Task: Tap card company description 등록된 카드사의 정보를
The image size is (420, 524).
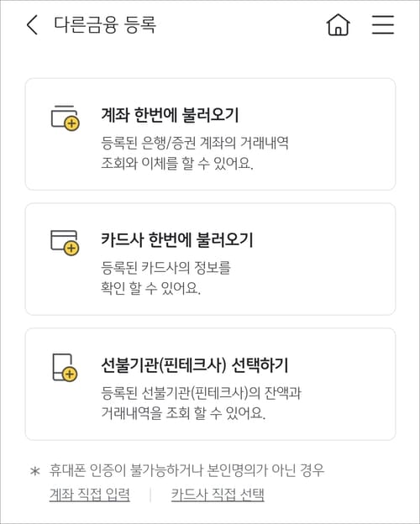Action: pyautogui.click(x=165, y=278)
